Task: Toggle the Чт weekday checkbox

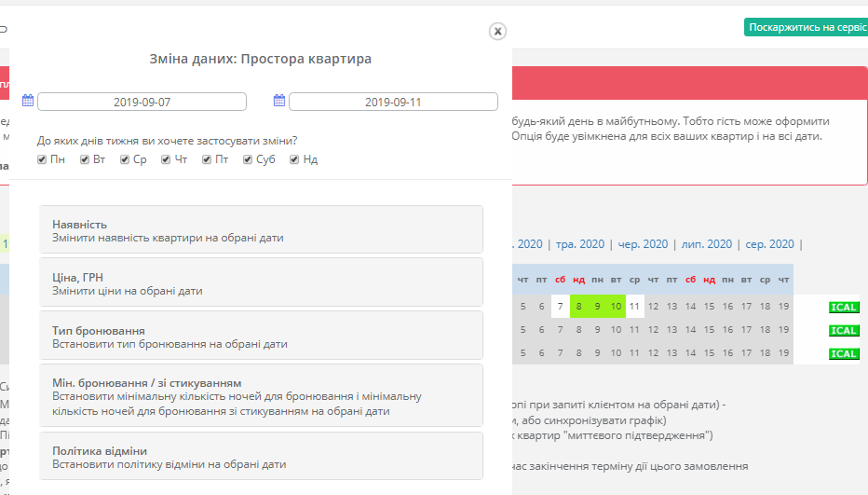Action: pos(166,159)
